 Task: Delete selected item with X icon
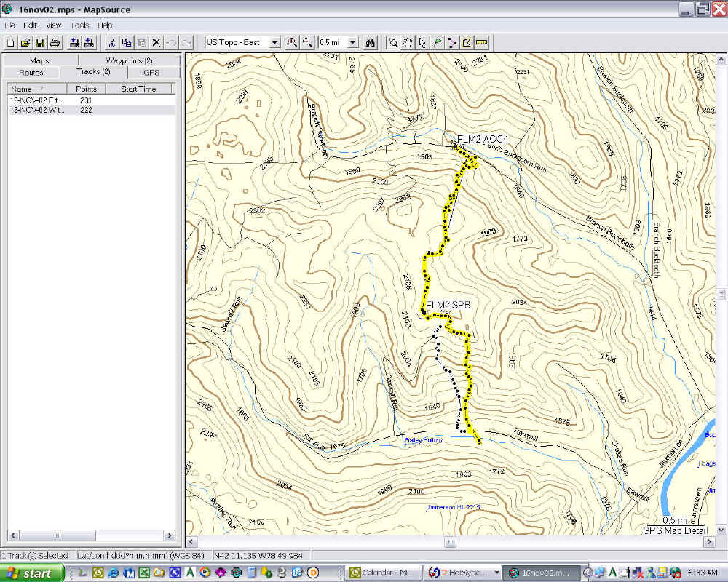tap(157, 43)
